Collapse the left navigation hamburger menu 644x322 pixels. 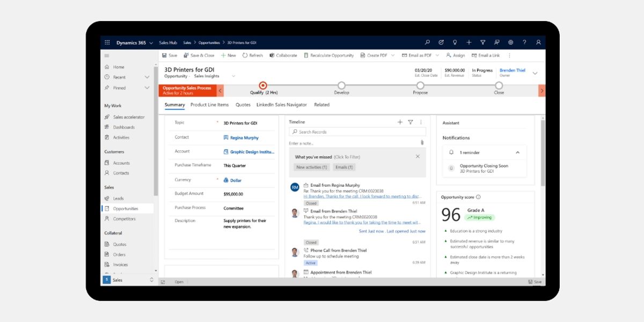tap(107, 56)
